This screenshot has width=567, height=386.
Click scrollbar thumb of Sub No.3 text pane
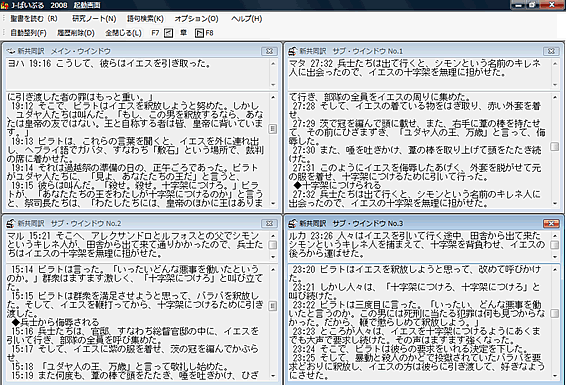tap(554, 313)
